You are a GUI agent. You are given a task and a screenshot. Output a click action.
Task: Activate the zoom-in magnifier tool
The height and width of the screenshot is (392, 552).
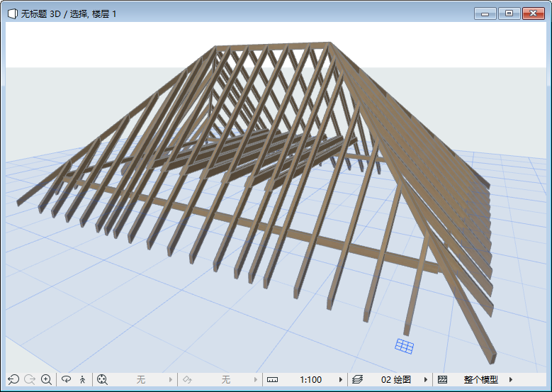tap(47, 380)
